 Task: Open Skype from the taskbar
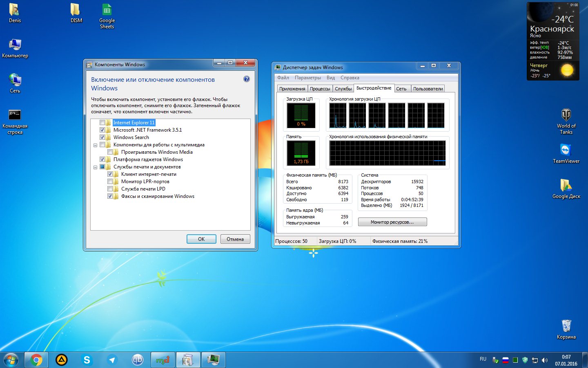[87, 360]
